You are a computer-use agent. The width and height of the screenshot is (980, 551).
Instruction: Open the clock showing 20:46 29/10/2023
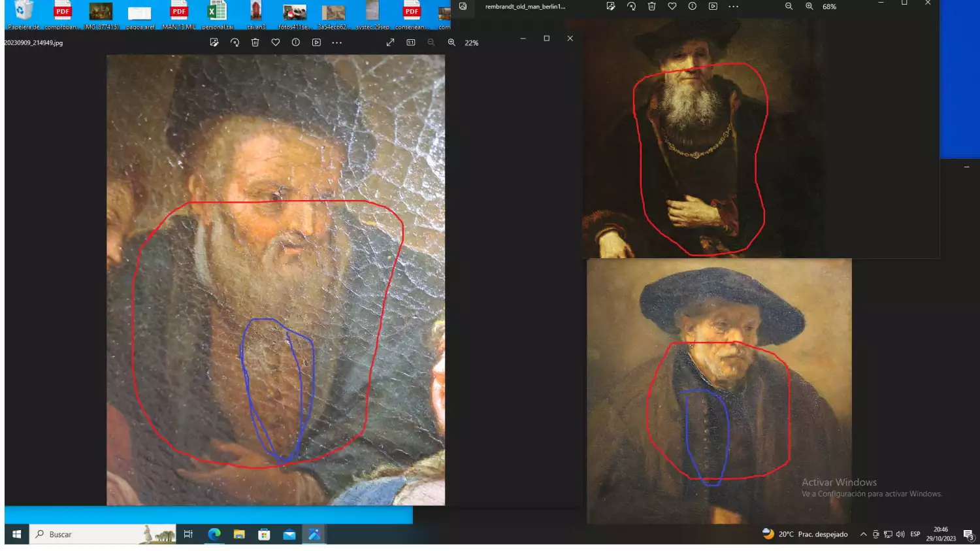941,534
